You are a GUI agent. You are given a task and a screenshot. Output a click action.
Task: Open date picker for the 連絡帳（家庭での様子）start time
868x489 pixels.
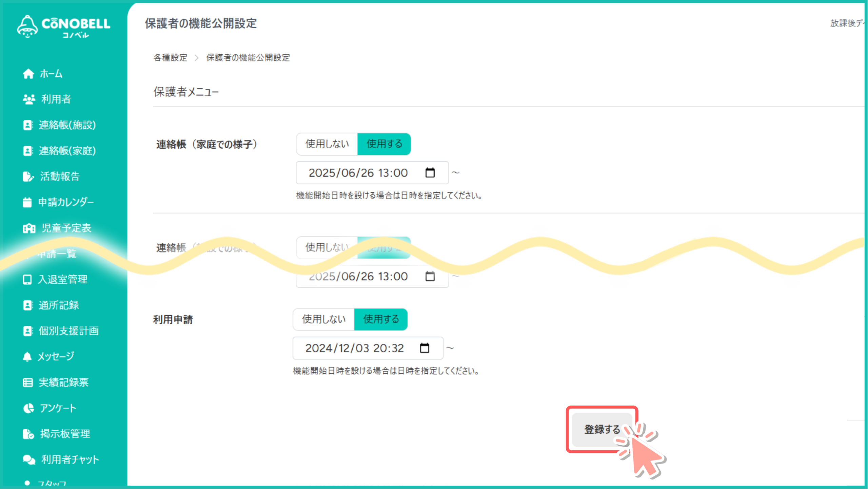click(x=430, y=173)
